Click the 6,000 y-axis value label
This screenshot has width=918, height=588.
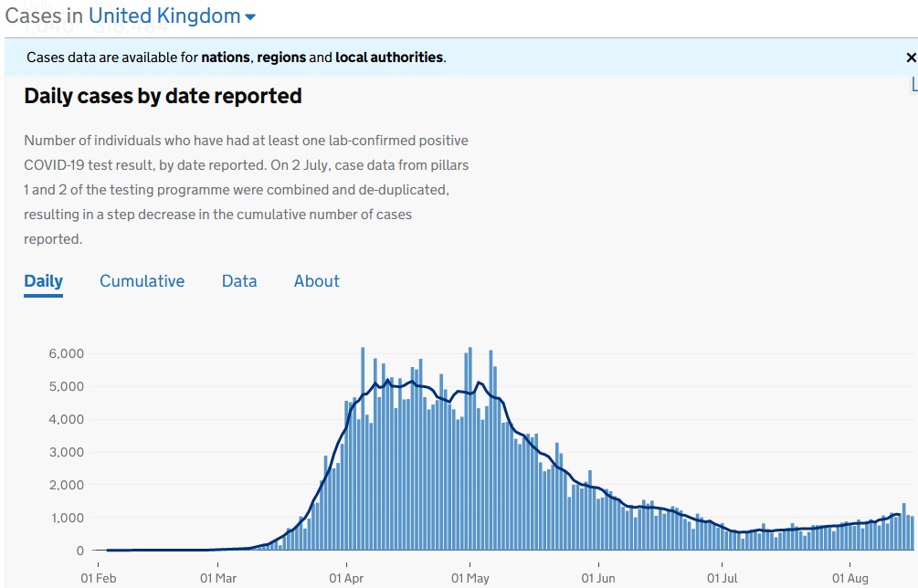(x=67, y=353)
